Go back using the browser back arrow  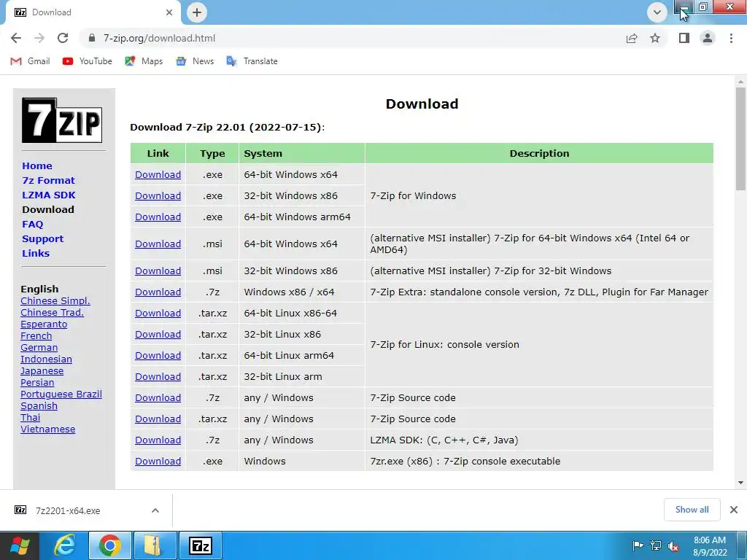coord(16,38)
